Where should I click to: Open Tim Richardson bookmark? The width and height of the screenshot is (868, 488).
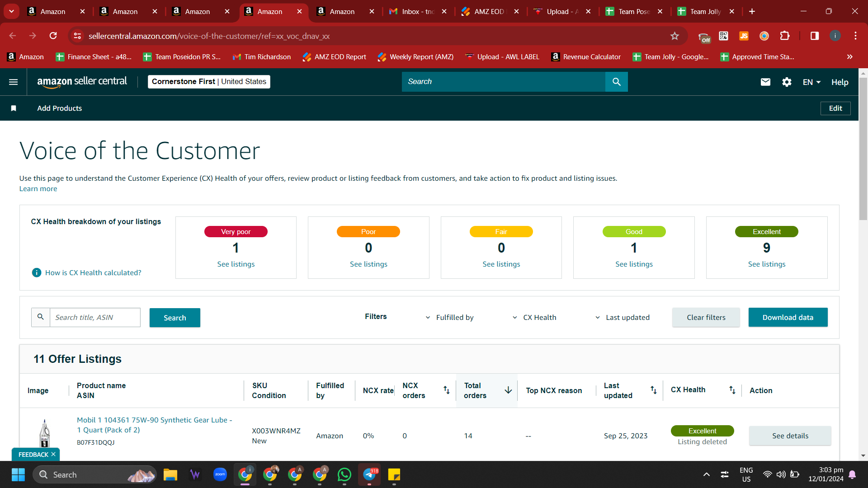(x=262, y=56)
